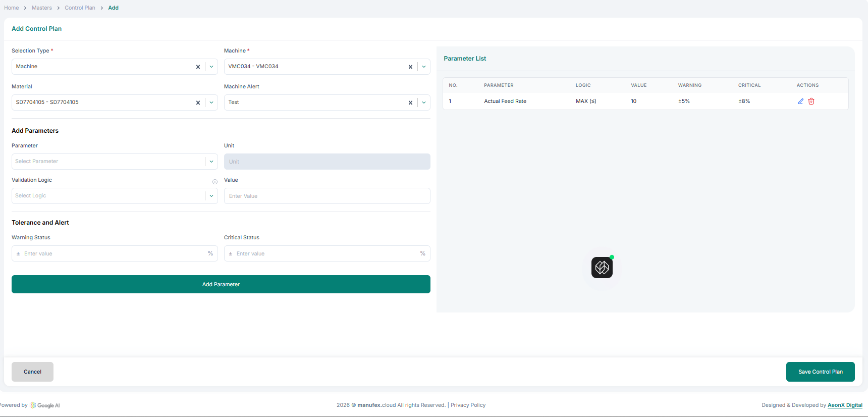
Task: Clear the SD7704105 material selection
Action: [x=198, y=102]
